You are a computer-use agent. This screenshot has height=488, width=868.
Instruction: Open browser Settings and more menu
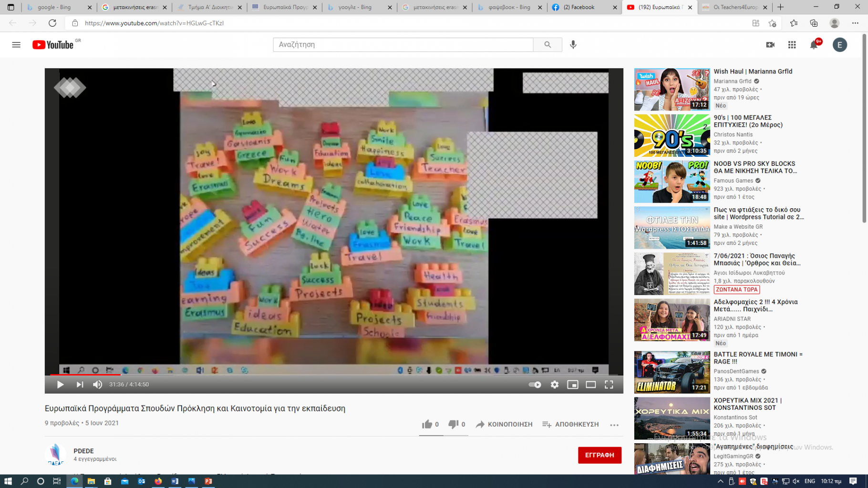[855, 23]
